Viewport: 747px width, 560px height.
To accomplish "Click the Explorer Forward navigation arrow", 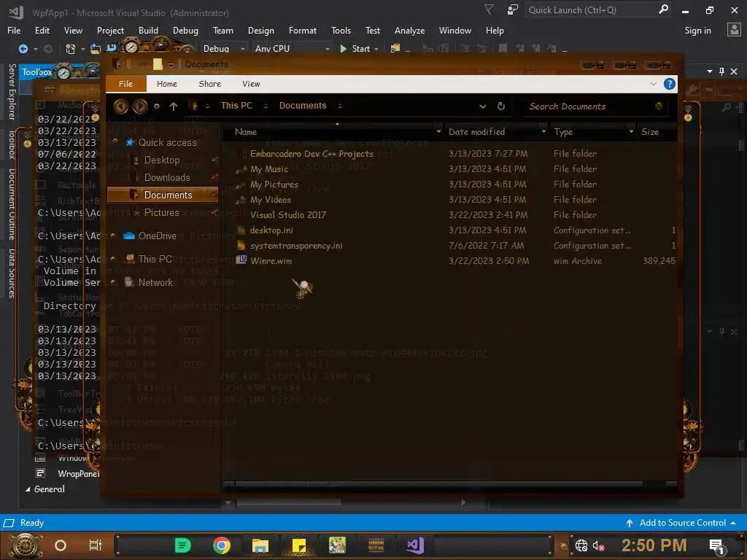I will pos(139,106).
